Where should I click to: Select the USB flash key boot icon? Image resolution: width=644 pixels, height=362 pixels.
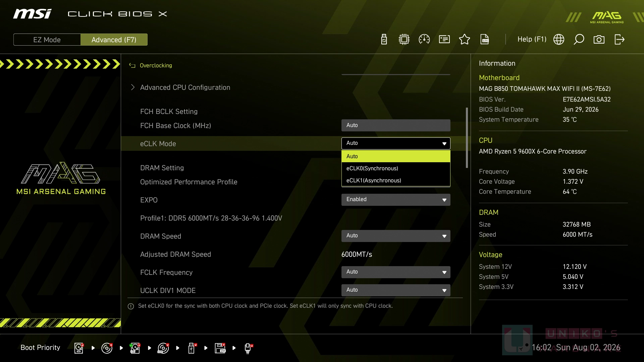point(192,348)
